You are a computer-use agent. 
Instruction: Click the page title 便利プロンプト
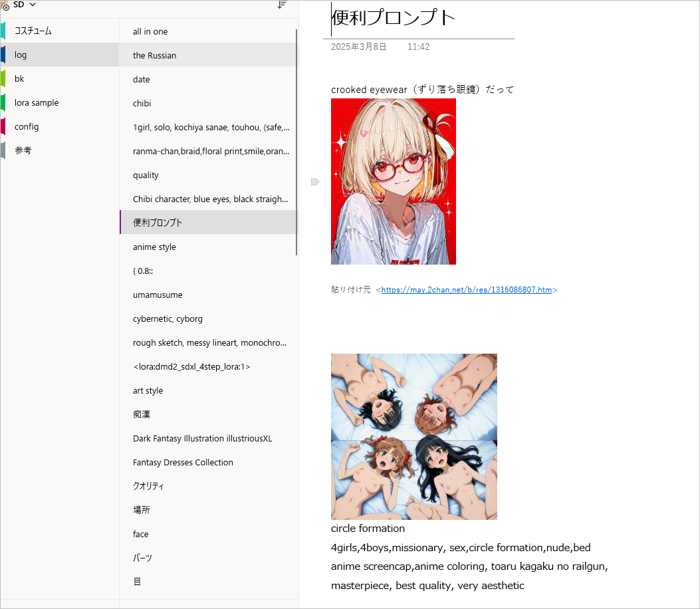[x=394, y=18]
